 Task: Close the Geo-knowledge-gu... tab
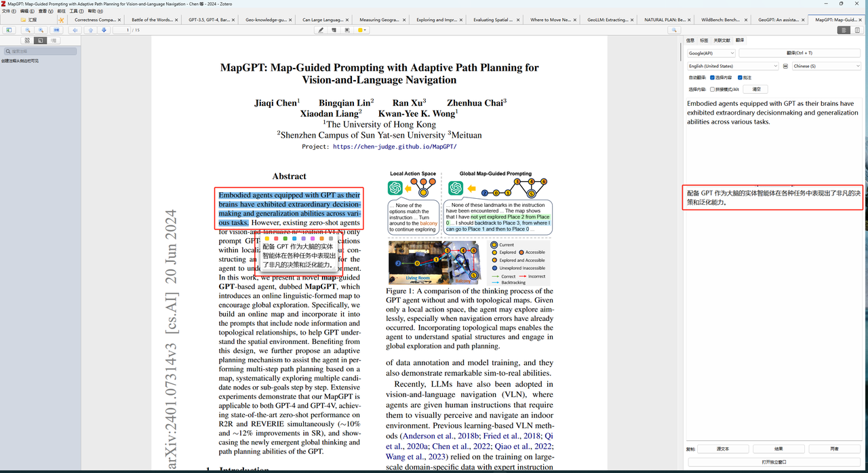(290, 20)
